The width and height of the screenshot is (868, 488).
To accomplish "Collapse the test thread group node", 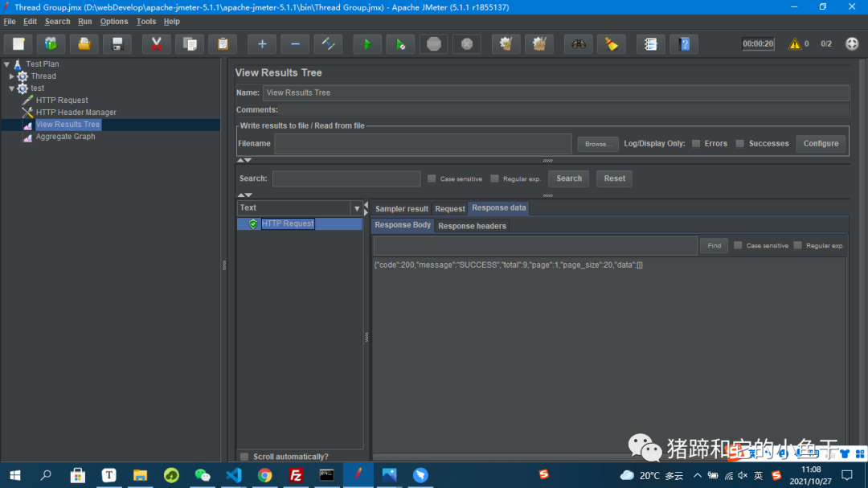I will tap(11, 88).
